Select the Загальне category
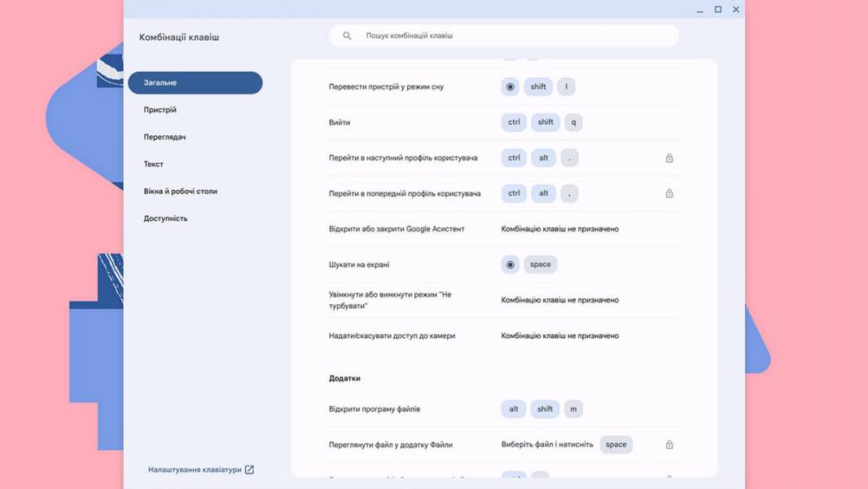The image size is (868, 489). point(195,82)
